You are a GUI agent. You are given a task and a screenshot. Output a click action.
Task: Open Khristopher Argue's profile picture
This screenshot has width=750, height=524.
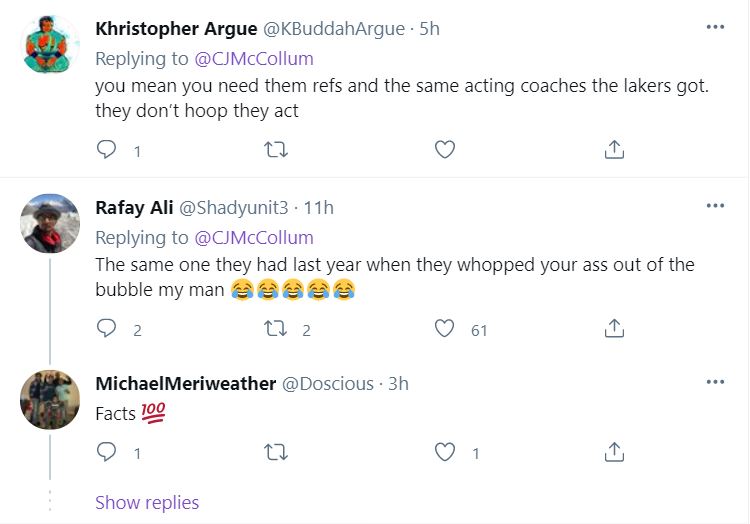(x=50, y=45)
